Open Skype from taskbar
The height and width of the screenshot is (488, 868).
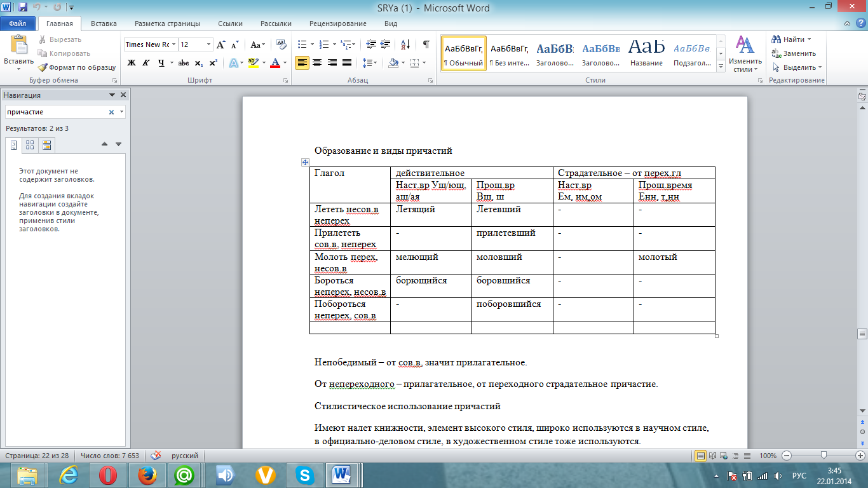click(x=305, y=475)
